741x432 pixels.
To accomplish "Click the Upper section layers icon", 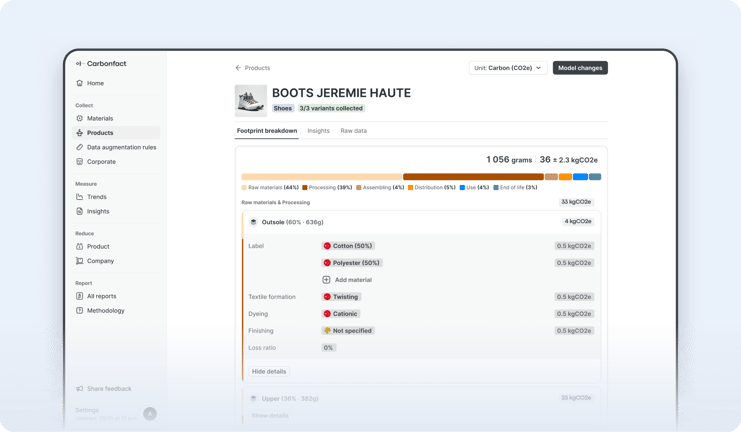I will tap(253, 398).
